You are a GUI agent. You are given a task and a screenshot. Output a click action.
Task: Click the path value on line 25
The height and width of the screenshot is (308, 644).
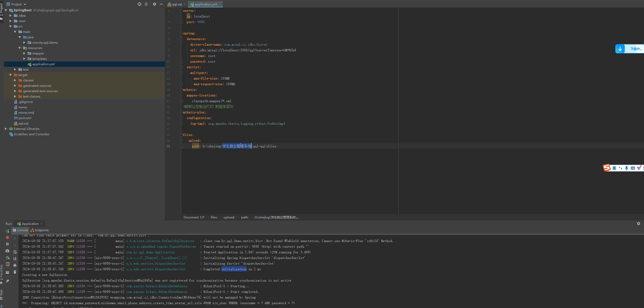[239, 146]
